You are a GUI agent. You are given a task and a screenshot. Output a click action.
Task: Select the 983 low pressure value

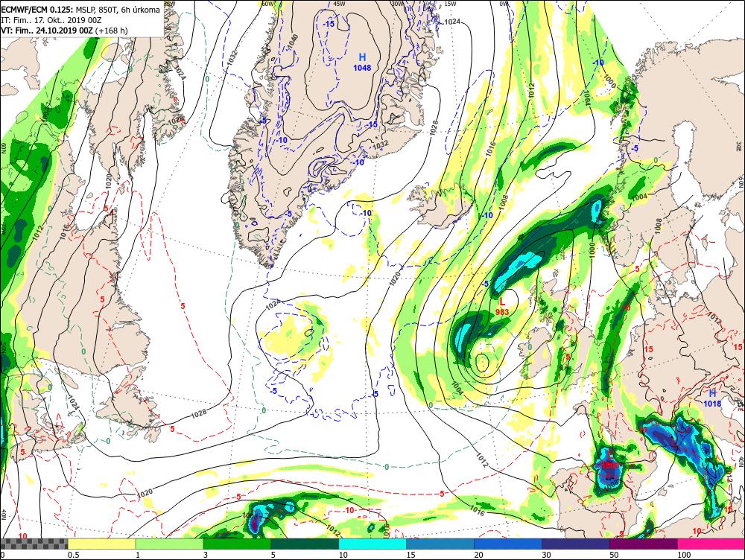point(501,312)
